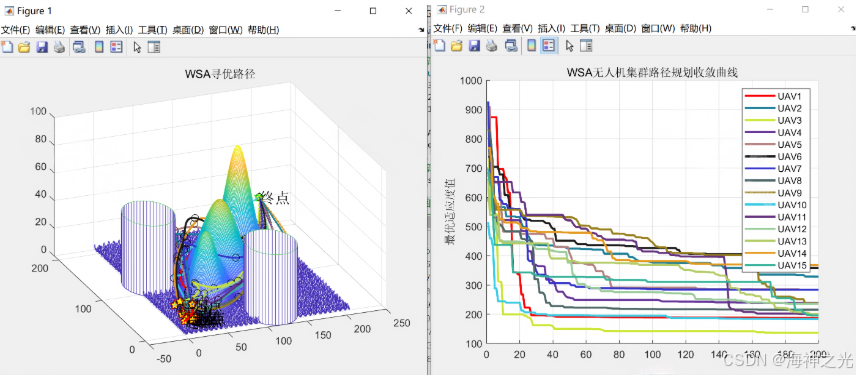The width and height of the screenshot is (857, 375).
Task: Maximize the Figure 1 window
Action: (x=373, y=10)
